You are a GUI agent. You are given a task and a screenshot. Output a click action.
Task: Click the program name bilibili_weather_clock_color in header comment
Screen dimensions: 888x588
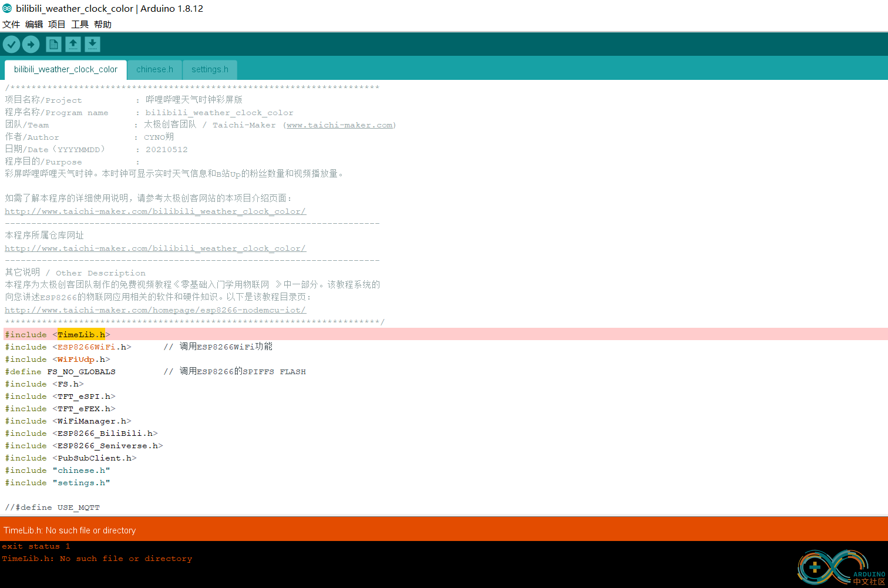[x=219, y=113]
